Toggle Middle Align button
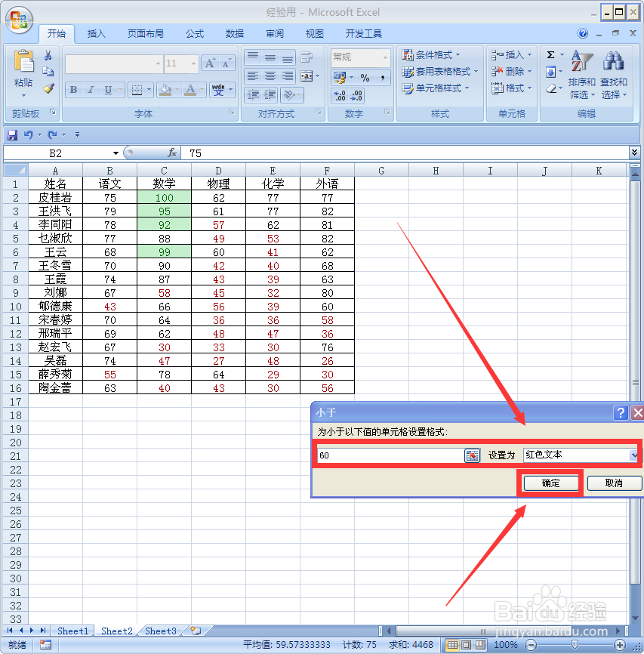The image size is (644, 654). click(270, 57)
